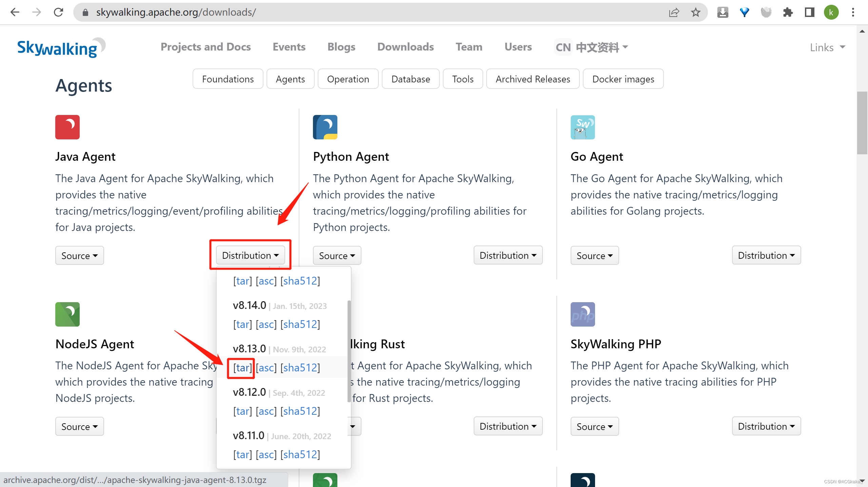Open NodeJS Agent Source dropdown
The image size is (868, 487).
[x=79, y=426]
